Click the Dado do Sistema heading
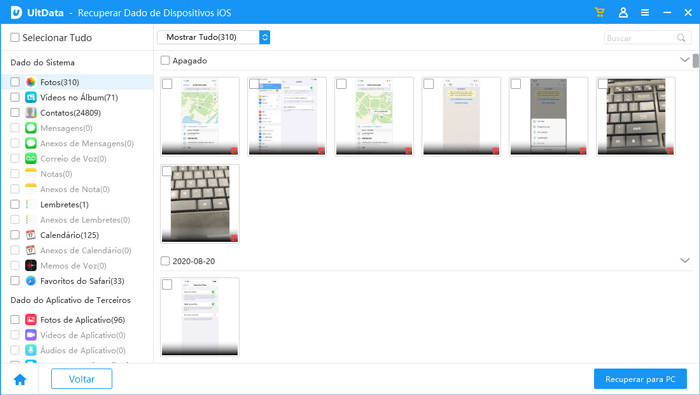700x395 pixels. [42, 62]
